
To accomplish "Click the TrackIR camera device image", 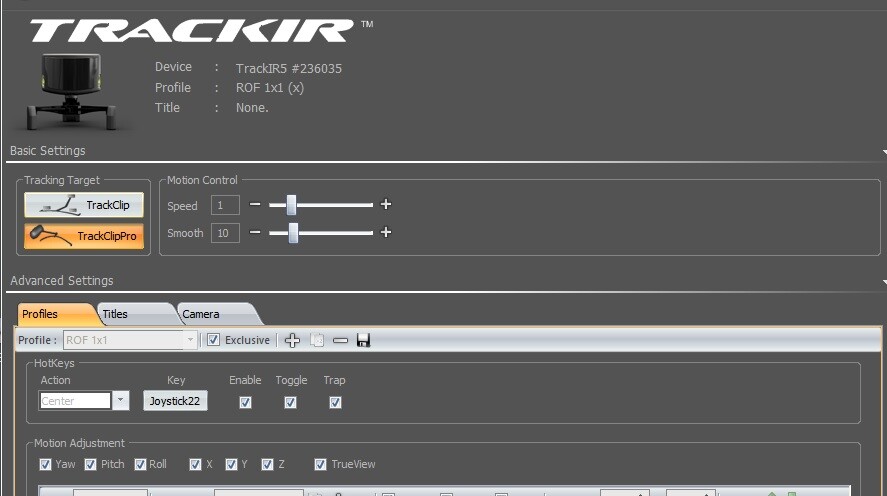I will pyautogui.click(x=71, y=92).
